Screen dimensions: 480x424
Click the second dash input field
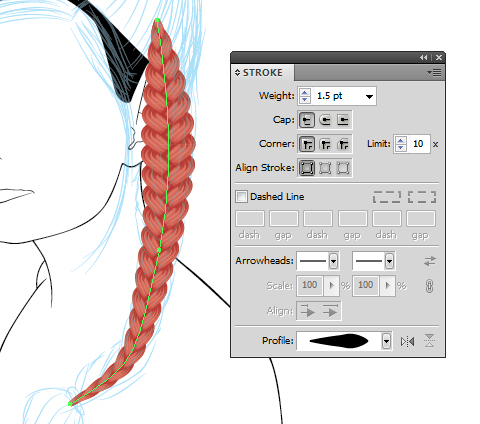click(x=318, y=219)
